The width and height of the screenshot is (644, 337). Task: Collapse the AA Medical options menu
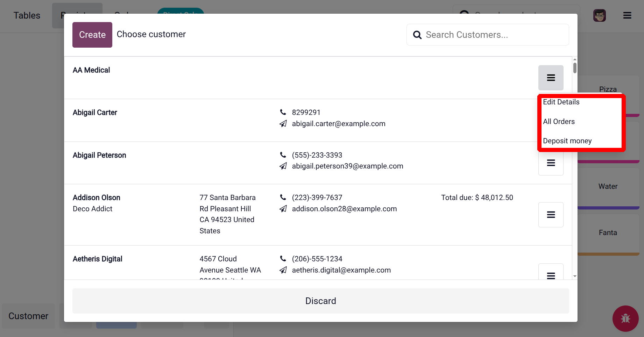[551, 78]
